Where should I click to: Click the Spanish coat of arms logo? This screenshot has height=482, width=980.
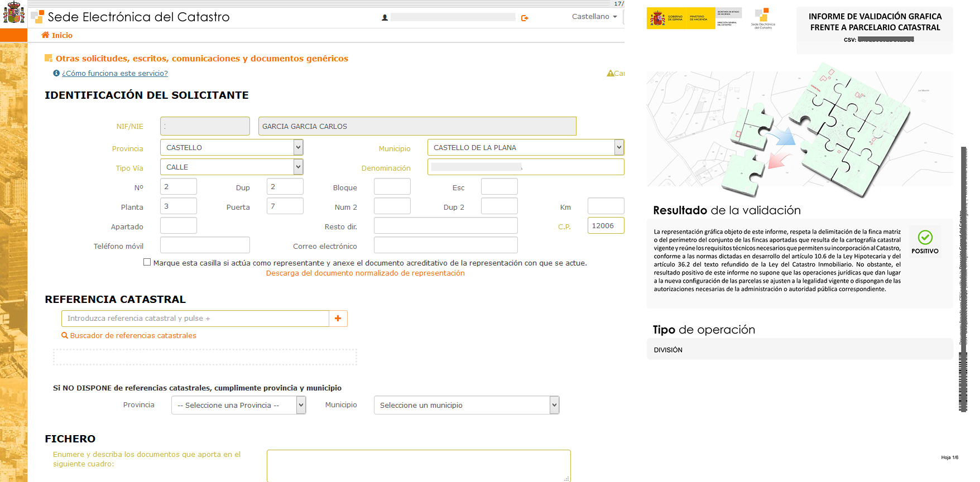pos(13,13)
